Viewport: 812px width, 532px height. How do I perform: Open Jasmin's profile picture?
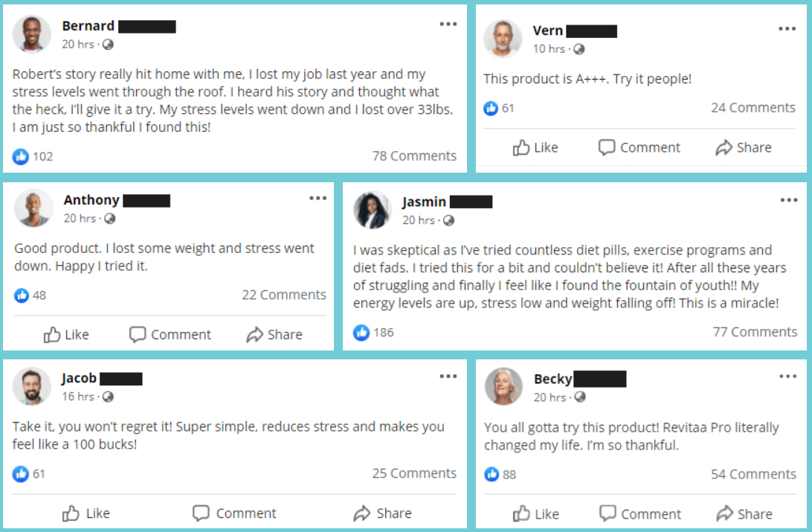pyautogui.click(x=373, y=210)
